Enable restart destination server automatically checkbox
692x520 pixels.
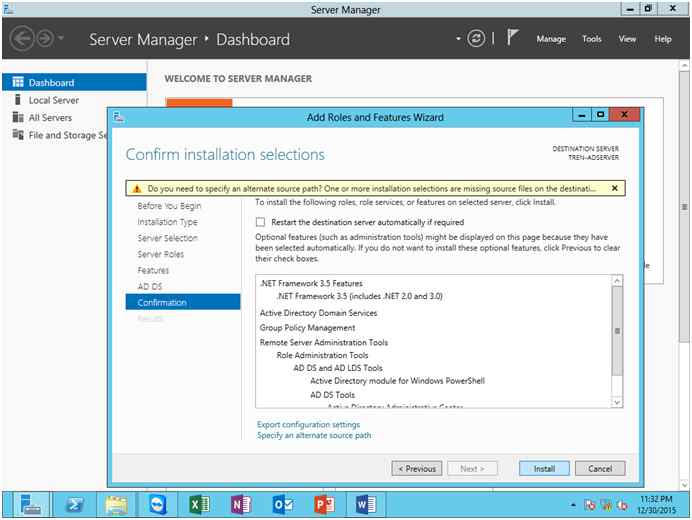(260, 222)
